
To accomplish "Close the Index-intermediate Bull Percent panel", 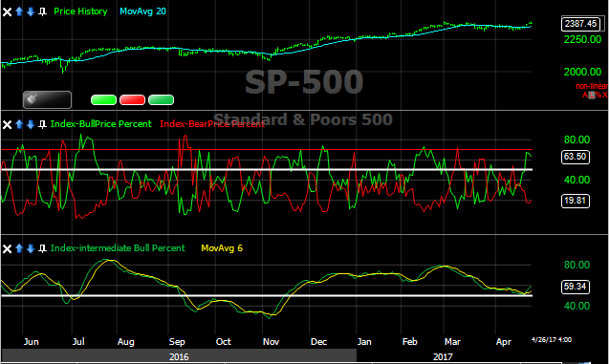I will point(7,248).
